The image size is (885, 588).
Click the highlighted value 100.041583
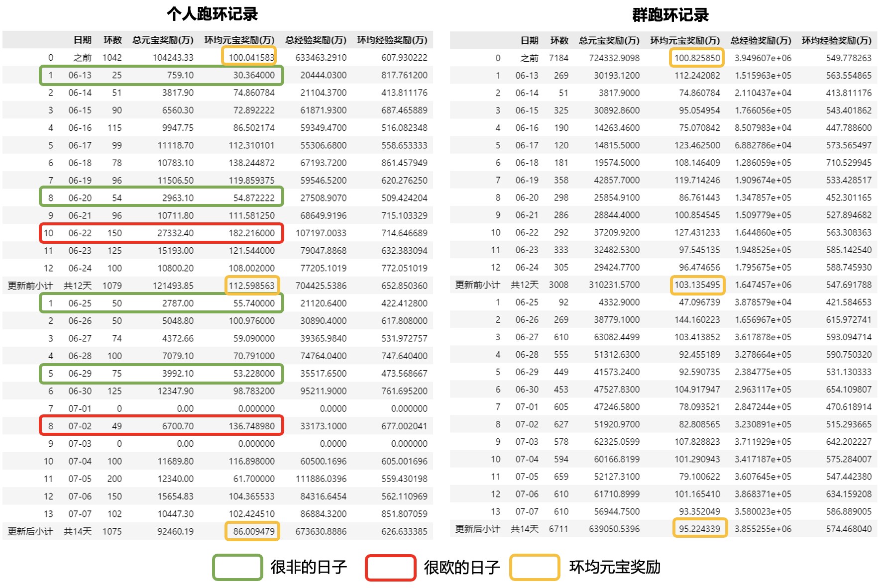pyautogui.click(x=251, y=58)
